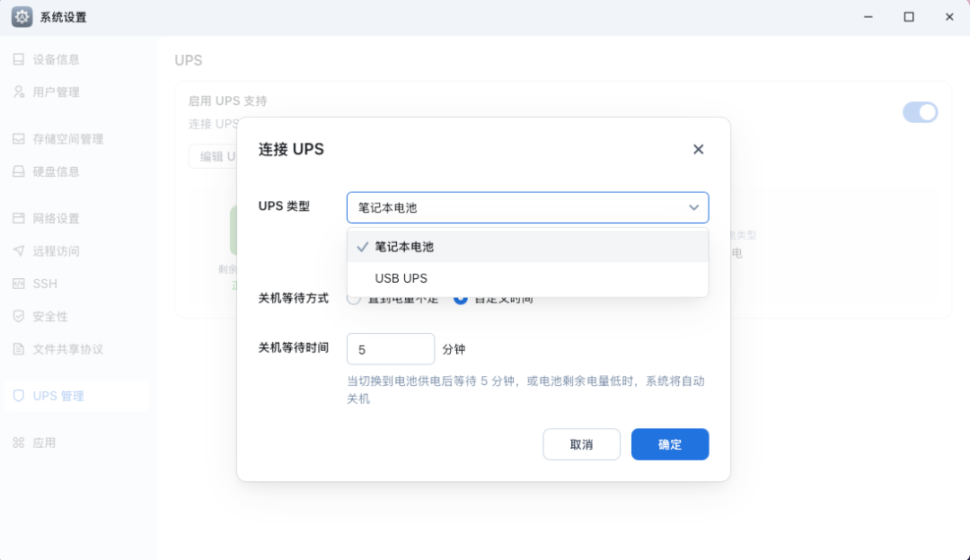Screen dimensions: 970x560
Task: Click the 硬盘信息 disk icon
Action: (x=19, y=171)
